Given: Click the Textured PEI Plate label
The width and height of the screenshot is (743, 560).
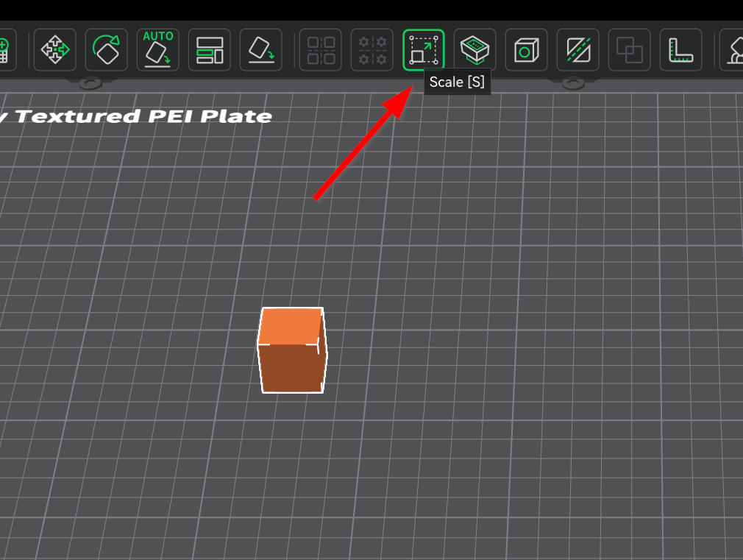Looking at the screenshot, I should point(140,116).
